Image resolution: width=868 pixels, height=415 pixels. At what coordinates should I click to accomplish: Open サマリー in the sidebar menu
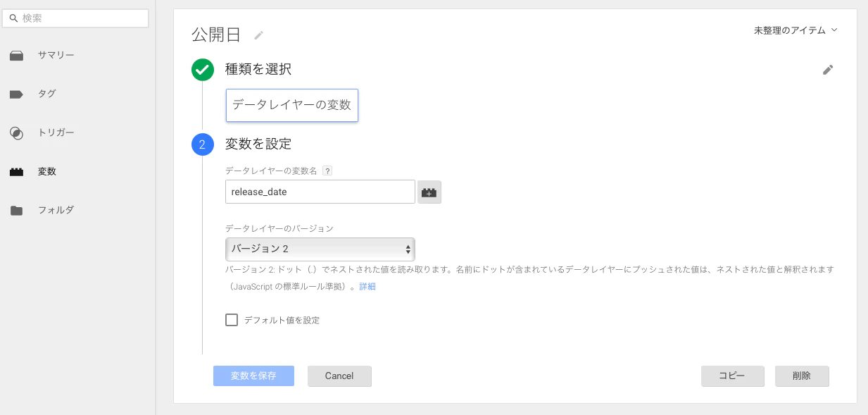[x=56, y=55]
